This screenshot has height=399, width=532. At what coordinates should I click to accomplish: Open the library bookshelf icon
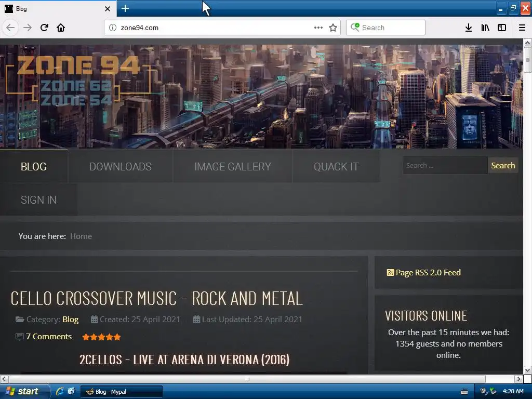pos(485,28)
